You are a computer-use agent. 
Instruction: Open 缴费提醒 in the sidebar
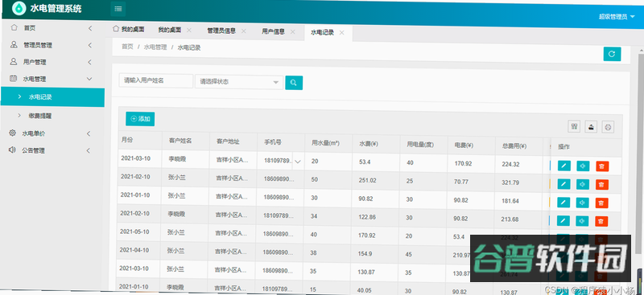(x=40, y=116)
